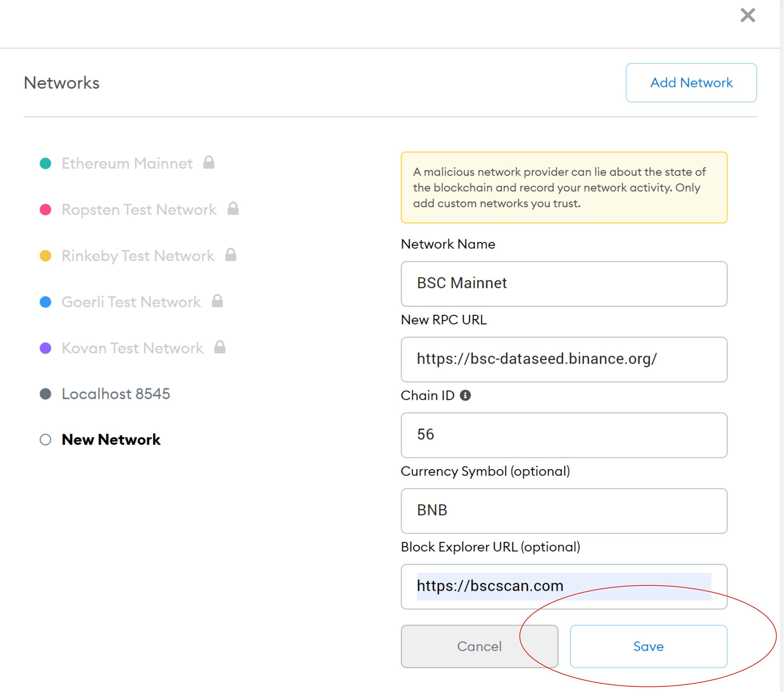Screen dimensions: 784x692
Task: Click the lock icon beside Ropsten Test Network
Action: [x=233, y=209]
